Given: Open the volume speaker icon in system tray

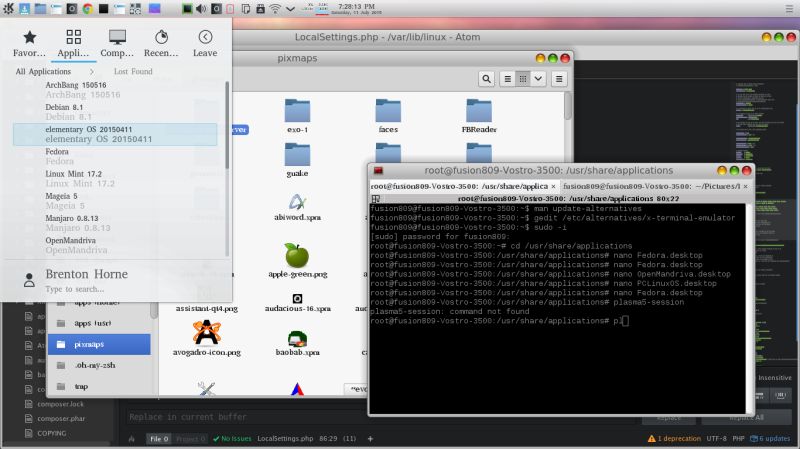Looking at the screenshot, I should pos(201,9).
